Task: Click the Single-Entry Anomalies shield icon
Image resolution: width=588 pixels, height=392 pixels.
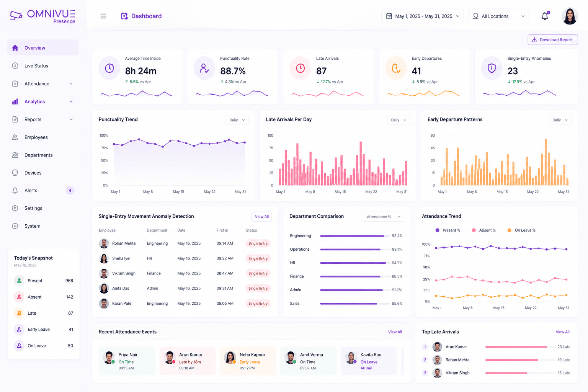Action: [492, 69]
